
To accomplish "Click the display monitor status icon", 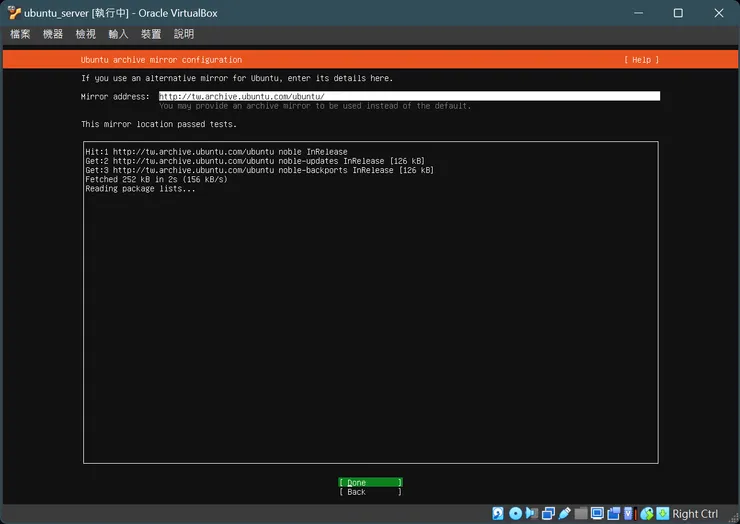I will (597, 513).
